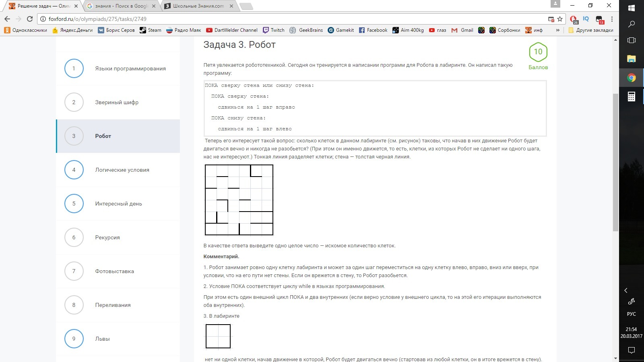Screen dimensions: 644x362
Task: Open the Steam bookmark
Action: pyautogui.click(x=151, y=30)
